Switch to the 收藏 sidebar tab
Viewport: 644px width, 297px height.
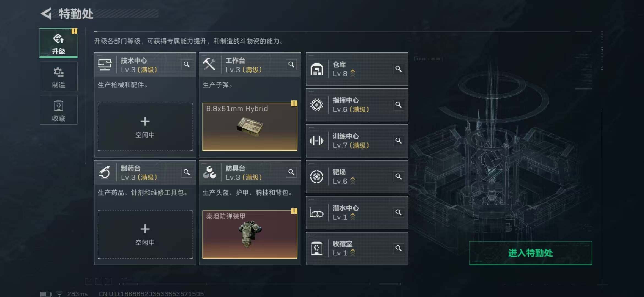(59, 110)
